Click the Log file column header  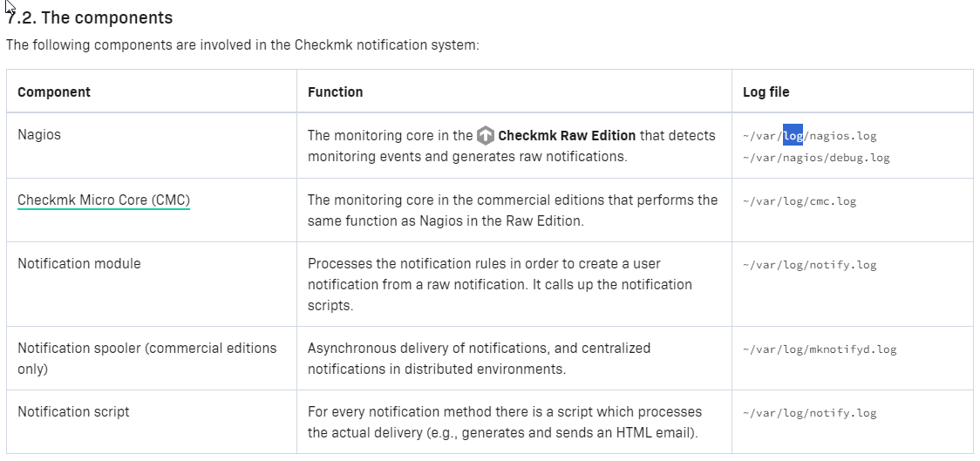tap(766, 92)
